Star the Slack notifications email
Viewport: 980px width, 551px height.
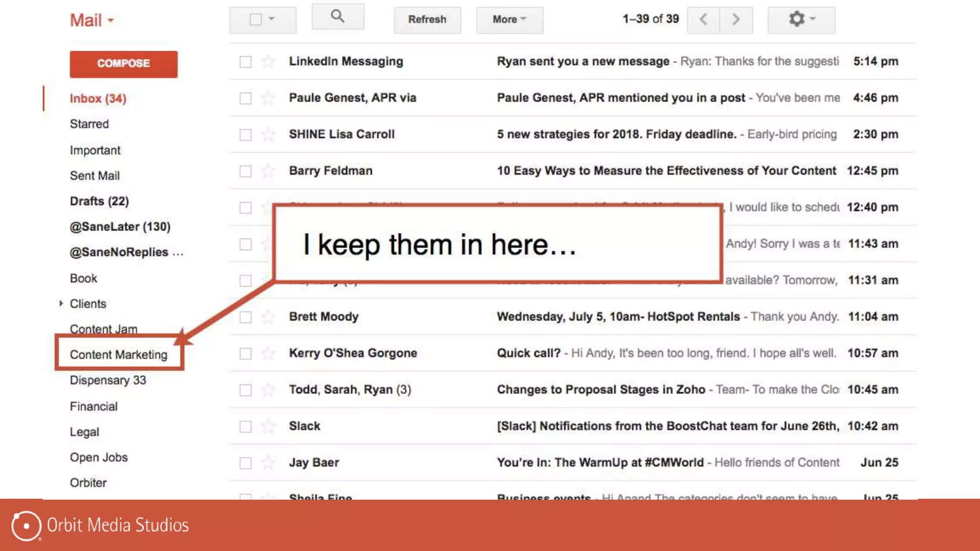(268, 426)
